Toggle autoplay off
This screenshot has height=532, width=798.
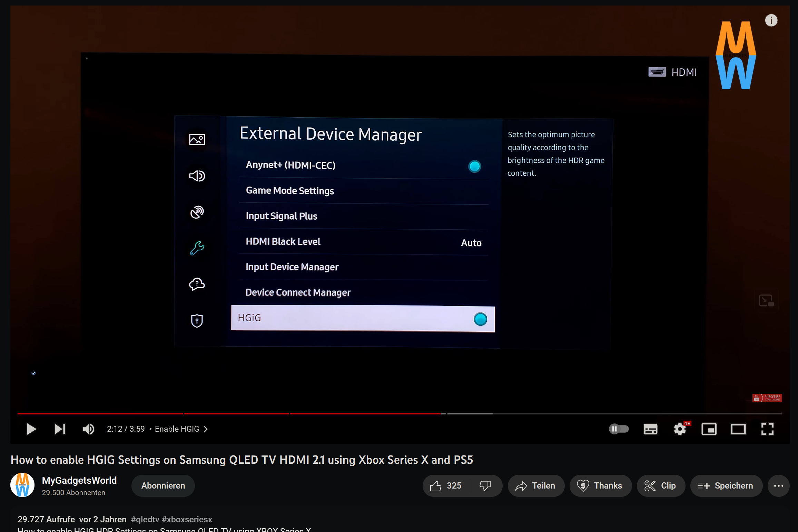tap(618, 429)
